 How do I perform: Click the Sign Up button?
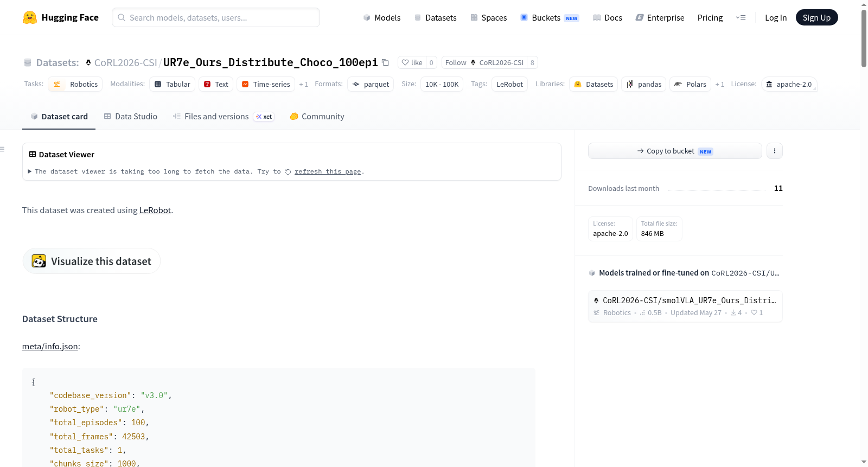pyautogui.click(x=816, y=17)
